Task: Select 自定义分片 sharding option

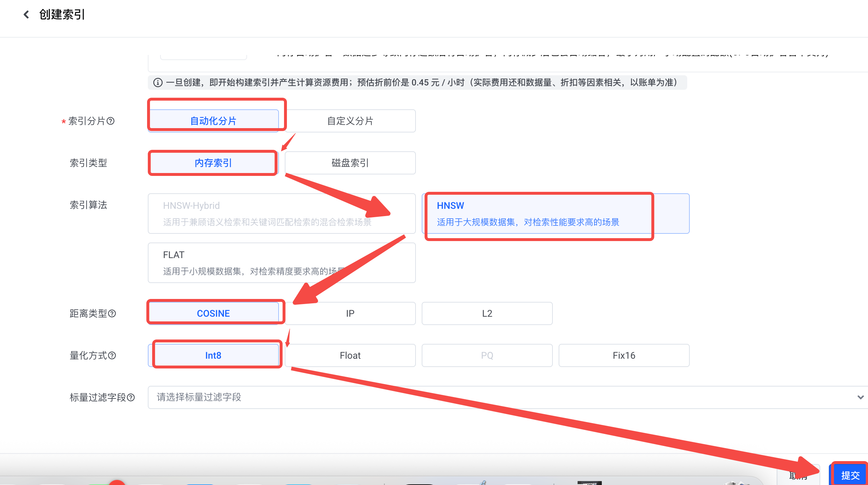Action: (x=350, y=121)
